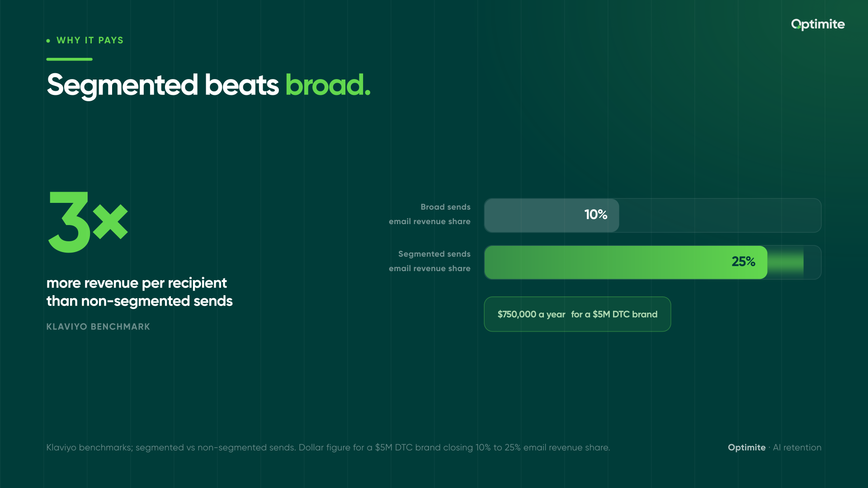This screenshot has height=488, width=868.
Task: Select the KLAVIYO BENCHMARK caption
Action: click(x=98, y=327)
